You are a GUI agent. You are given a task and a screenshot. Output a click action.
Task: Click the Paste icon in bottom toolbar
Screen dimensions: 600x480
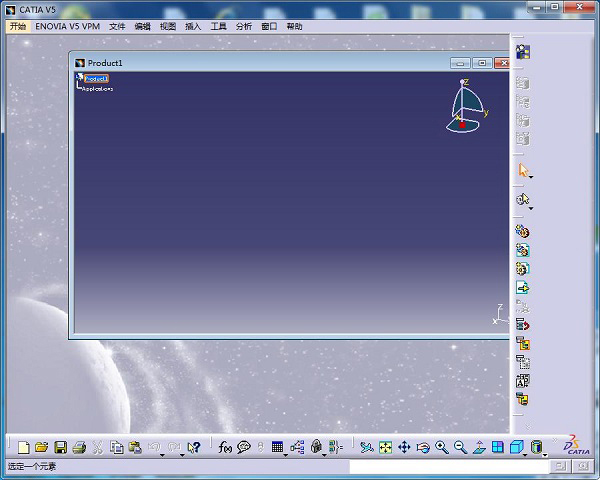[135, 447]
